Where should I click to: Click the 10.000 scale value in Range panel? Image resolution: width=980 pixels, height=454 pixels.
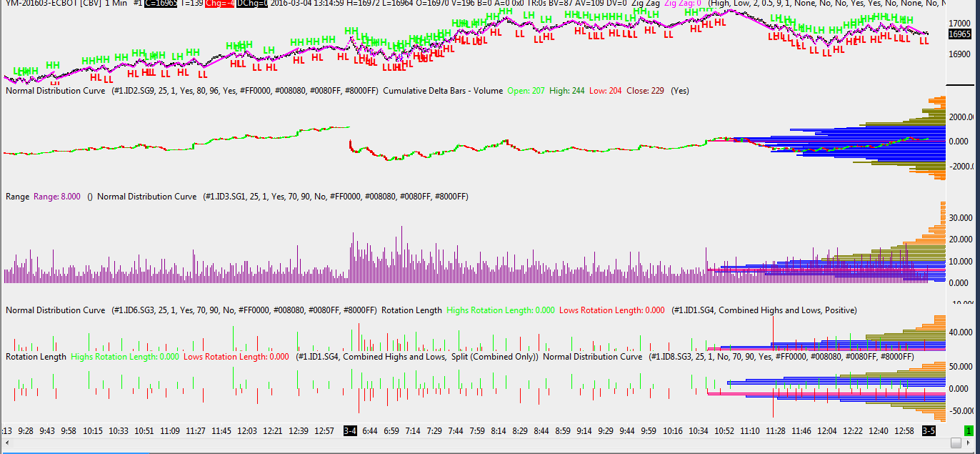pyautogui.click(x=961, y=262)
